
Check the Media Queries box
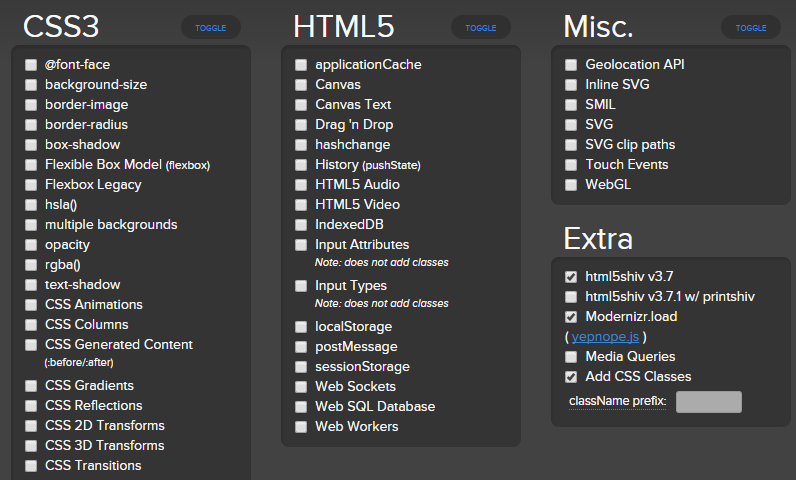point(571,357)
